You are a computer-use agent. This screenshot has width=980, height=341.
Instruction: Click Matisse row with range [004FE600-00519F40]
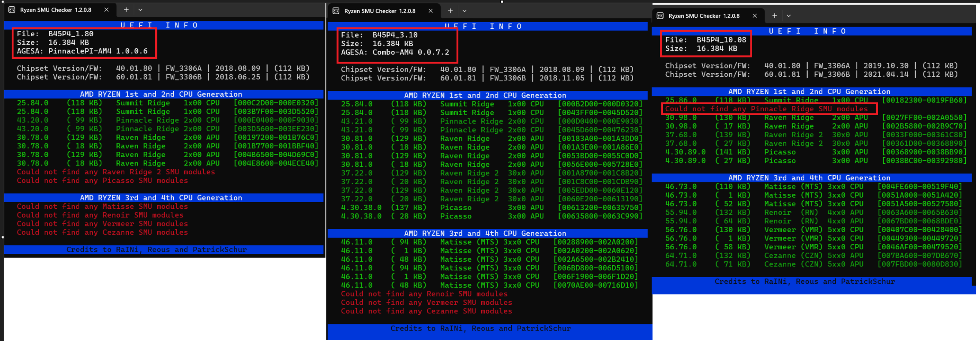(813, 187)
